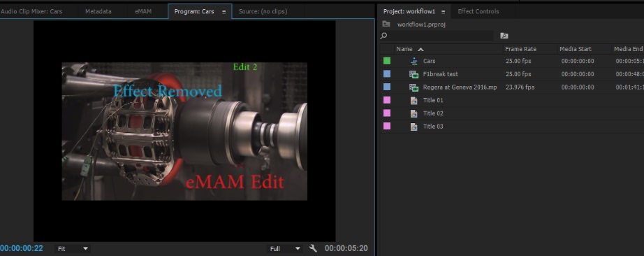This screenshot has width=644, height=256.
Task: Open the Effect Controls tab
Action: (x=478, y=11)
